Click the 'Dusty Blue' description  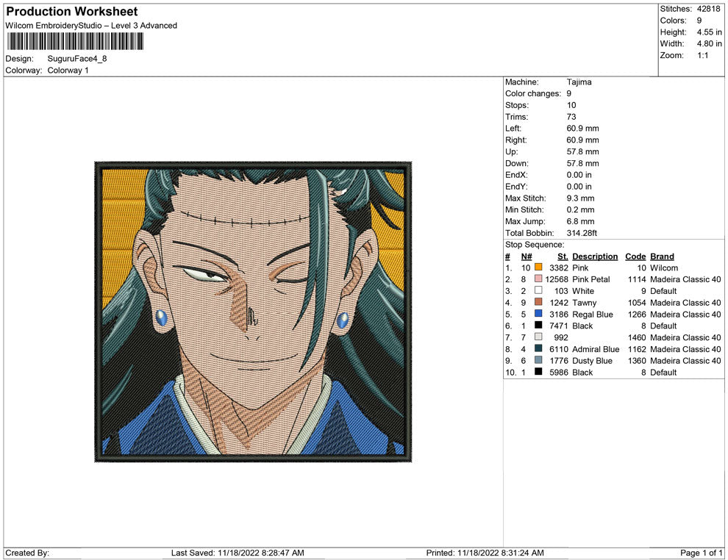[x=592, y=361]
